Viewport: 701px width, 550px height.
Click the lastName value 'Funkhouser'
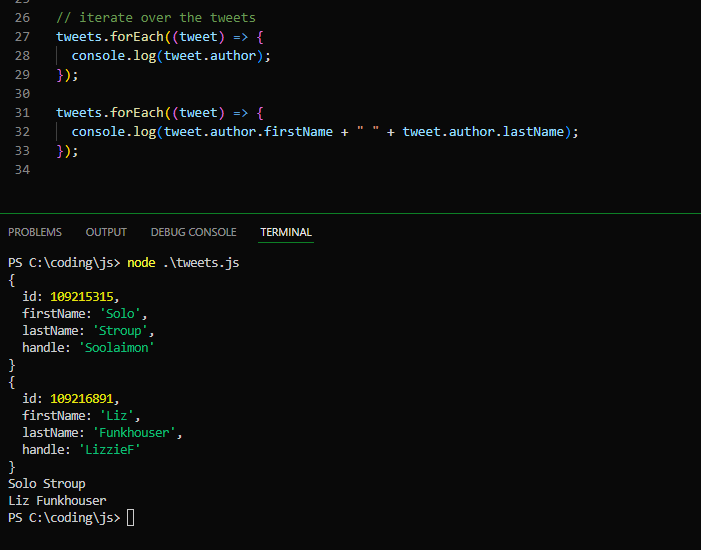pyautogui.click(x=134, y=432)
